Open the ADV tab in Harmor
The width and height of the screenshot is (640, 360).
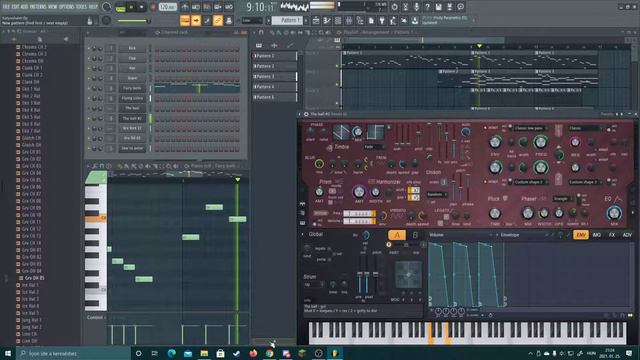[x=627, y=235]
